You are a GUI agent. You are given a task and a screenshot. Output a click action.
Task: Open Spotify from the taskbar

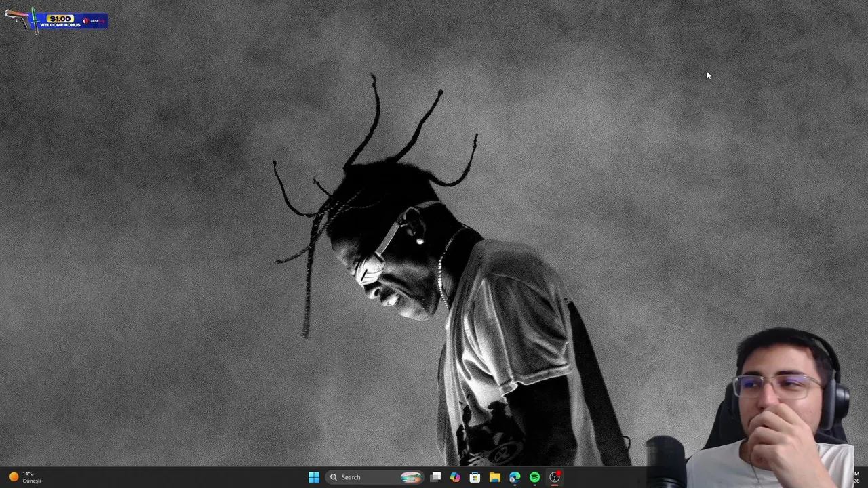534,477
